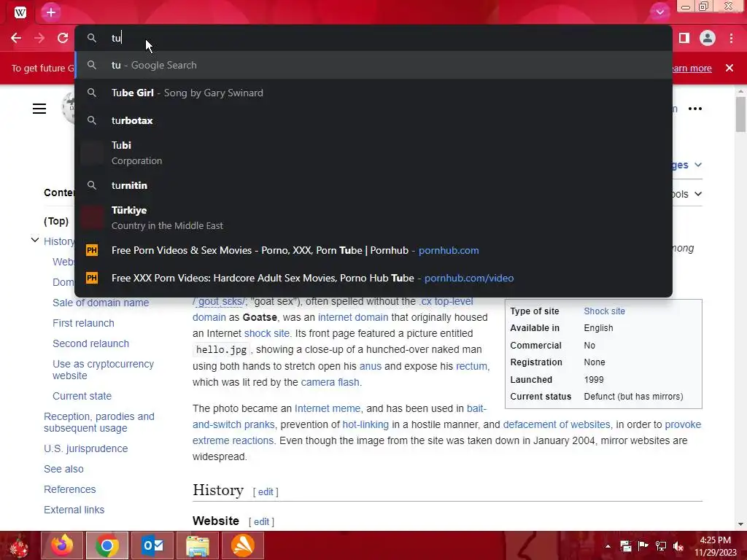This screenshot has height=560, width=747.
Task: Jump to 'References' section
Action: [69, 489]
